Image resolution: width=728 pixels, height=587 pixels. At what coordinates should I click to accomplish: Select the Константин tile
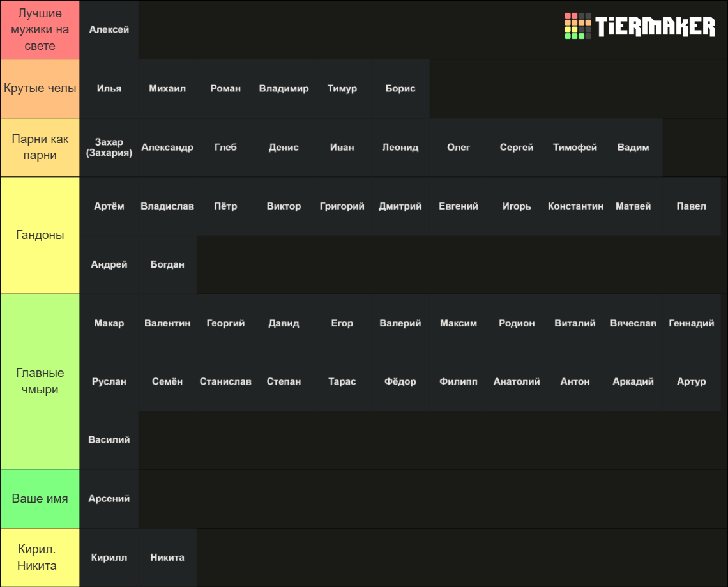(x=575, y=206)
